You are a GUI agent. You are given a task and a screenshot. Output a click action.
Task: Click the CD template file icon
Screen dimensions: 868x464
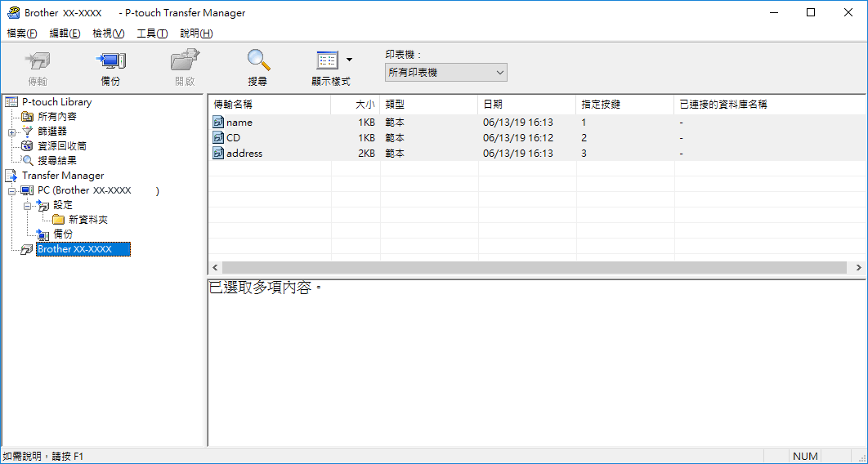[x=218, y=138]
